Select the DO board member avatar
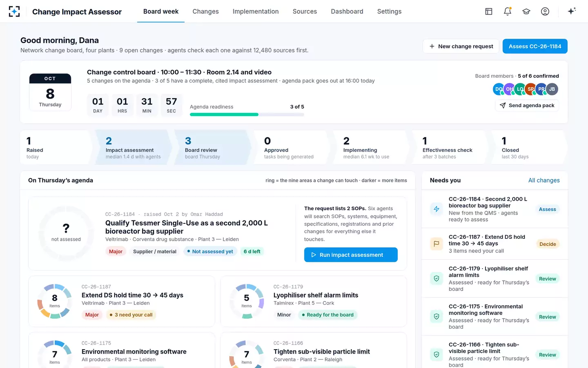This screenshot has height=368, width=588. coord(499,89)
